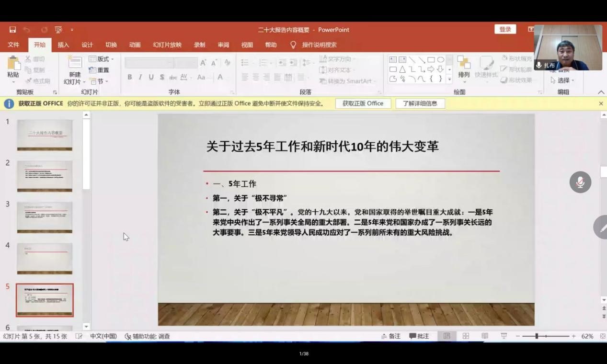Click the Paste clipboard icon
Image resolution: width=607 pixels, height=364 pixels.
(x=13, y=64)
